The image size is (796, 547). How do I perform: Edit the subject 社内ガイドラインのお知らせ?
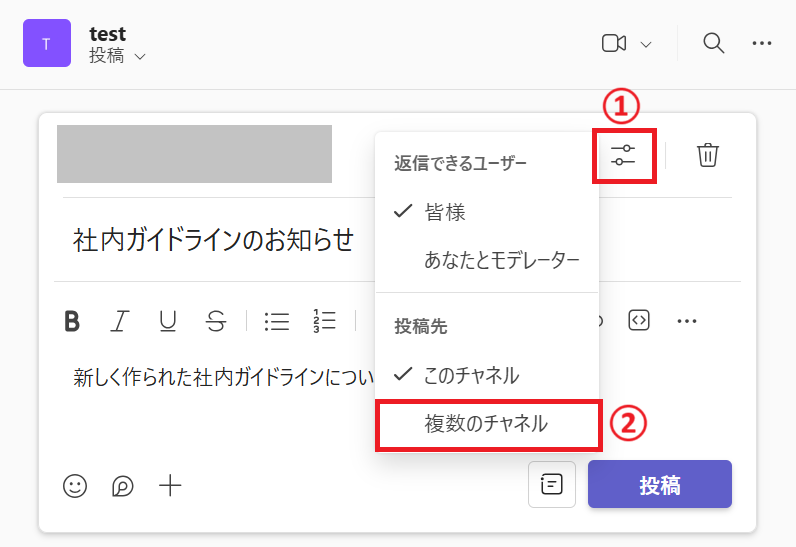(x=213, y=240)
